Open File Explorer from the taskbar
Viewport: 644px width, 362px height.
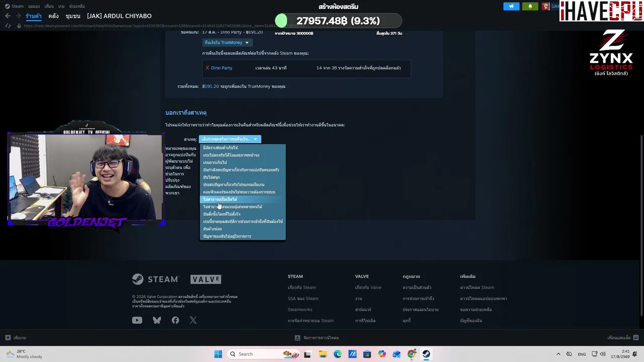coord(323,354)
